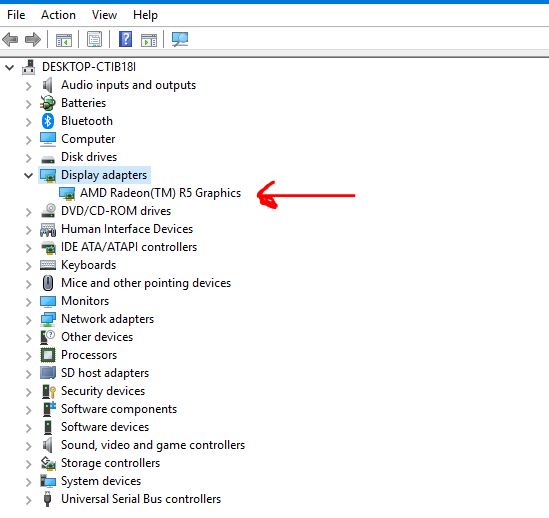The width and height of the screenshot is (549, 518).
Task: Expand Universal Serial Bus controllers chevron
Action: pos(29,499)
